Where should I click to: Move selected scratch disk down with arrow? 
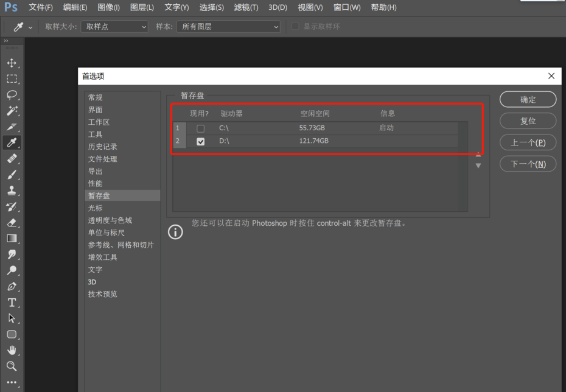tap(478, 166)
